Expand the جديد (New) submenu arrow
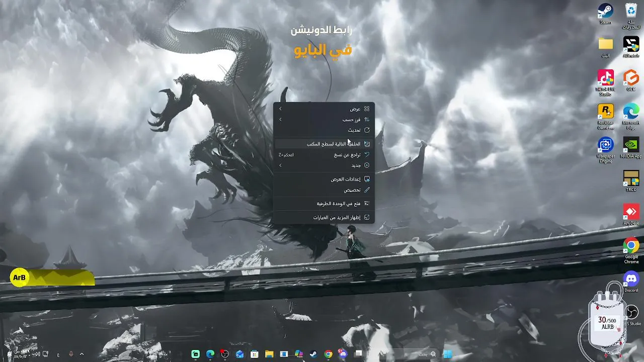 pyautogui.click(x=280, y=165)
